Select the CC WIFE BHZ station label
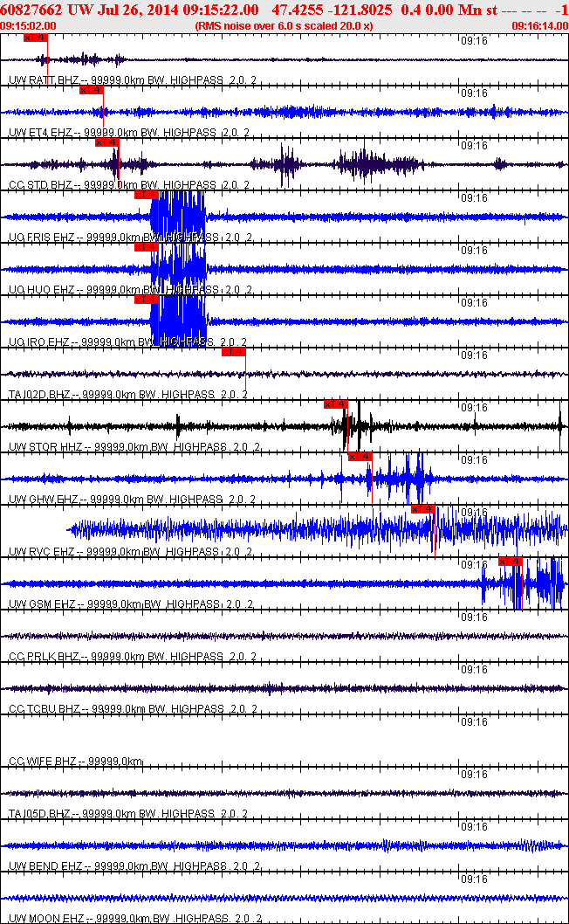 tap(43, 762)
